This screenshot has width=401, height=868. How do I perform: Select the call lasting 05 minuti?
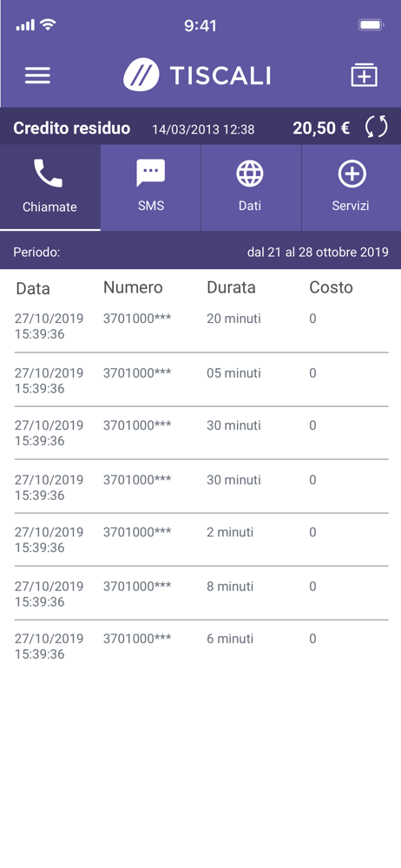(x=200, y=380)
